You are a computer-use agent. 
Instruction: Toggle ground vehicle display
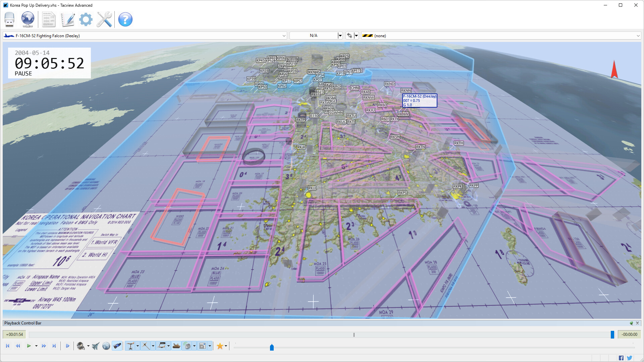176,346
